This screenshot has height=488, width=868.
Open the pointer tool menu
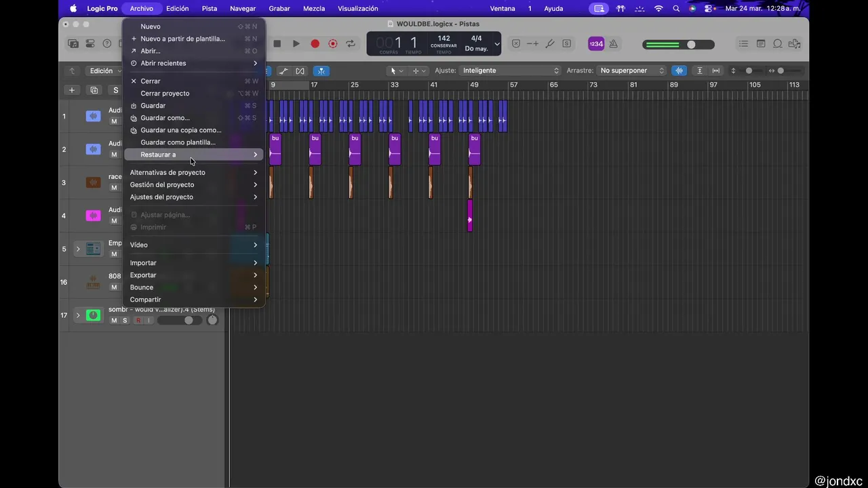(x=397, y=70)
